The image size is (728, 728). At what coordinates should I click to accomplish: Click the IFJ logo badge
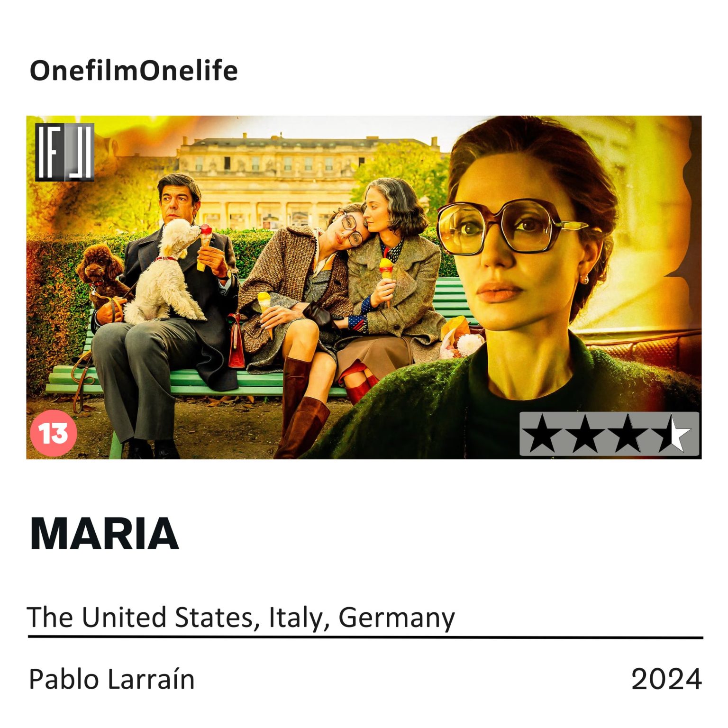coord(65,152)
